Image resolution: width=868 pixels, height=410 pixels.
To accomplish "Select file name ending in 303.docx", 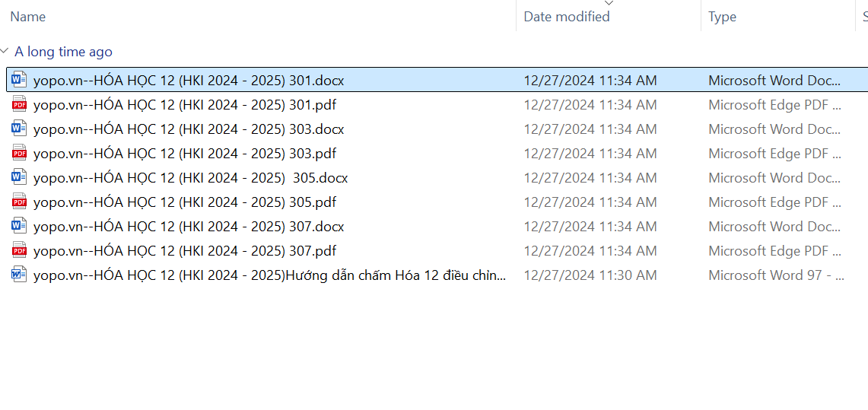I will [x=189, y=129].
